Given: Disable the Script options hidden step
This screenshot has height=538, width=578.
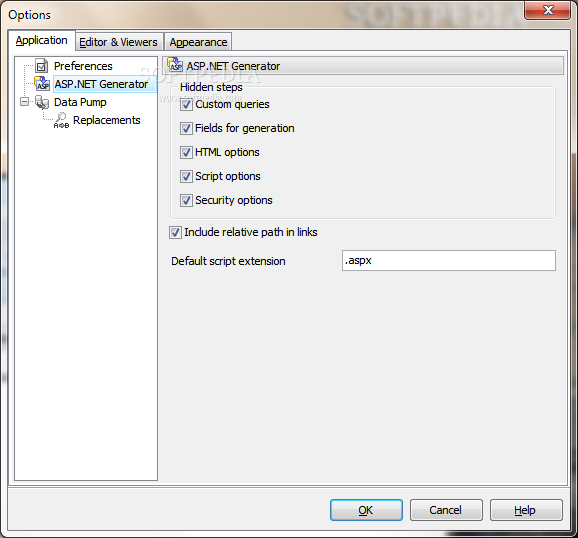Looking at the screenshot, I should tap(186, 176).
